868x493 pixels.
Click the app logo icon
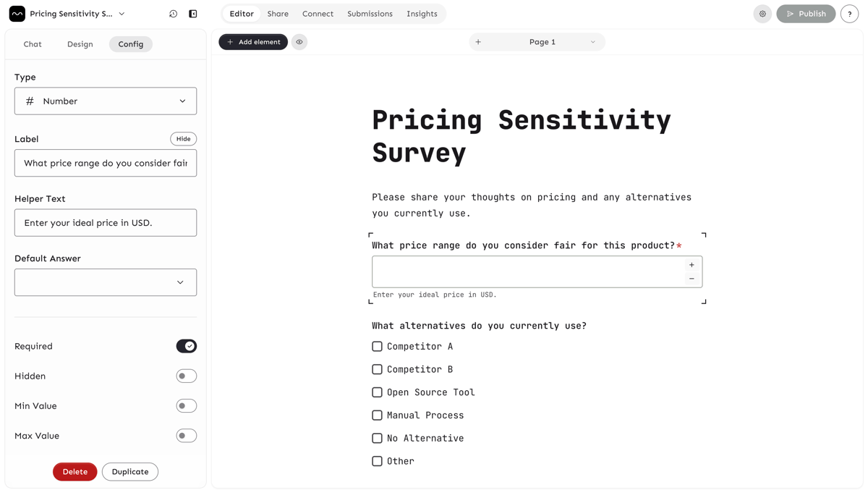click(17, 14)
